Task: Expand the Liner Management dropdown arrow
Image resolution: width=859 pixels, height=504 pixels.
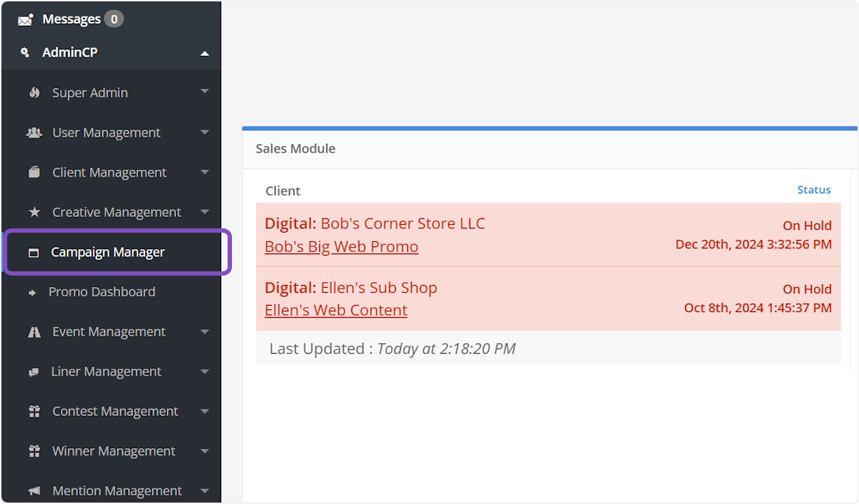Action: pyautogui.click(x=205, y=372)
